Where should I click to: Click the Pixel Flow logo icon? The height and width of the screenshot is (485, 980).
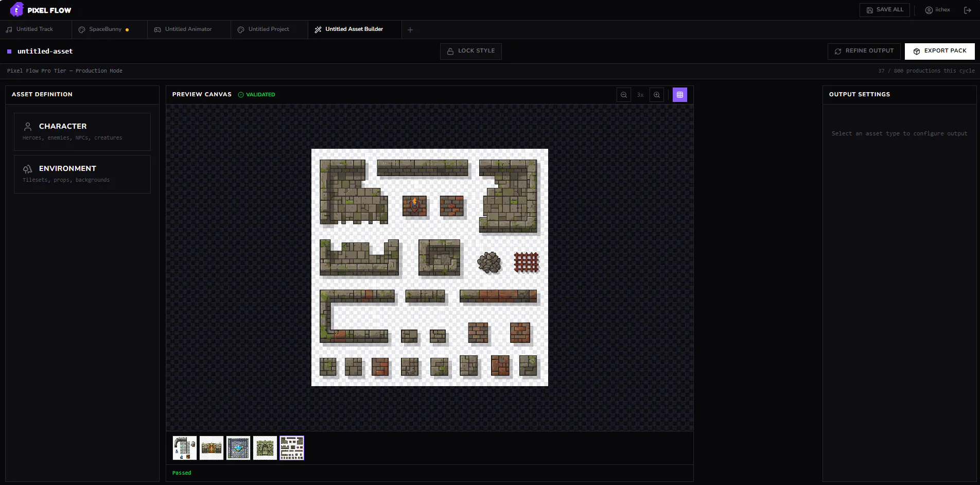pyautogui.click(x=16, y=10)
